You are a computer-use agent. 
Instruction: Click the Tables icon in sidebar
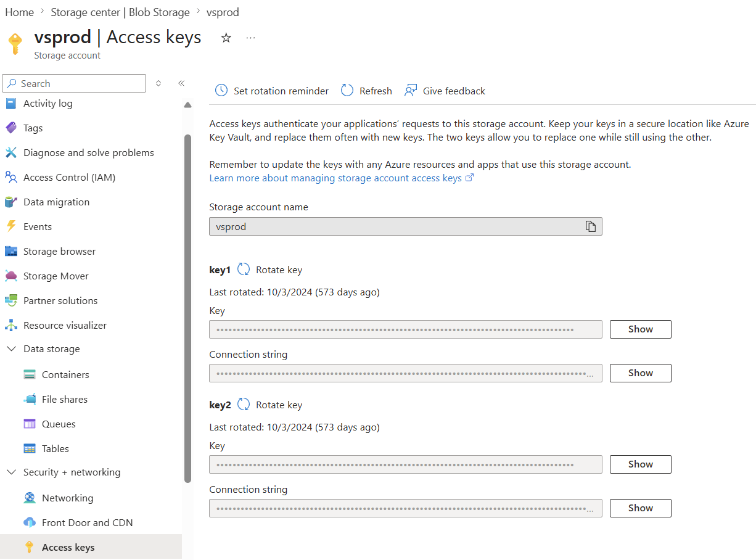tap(30, 448)
